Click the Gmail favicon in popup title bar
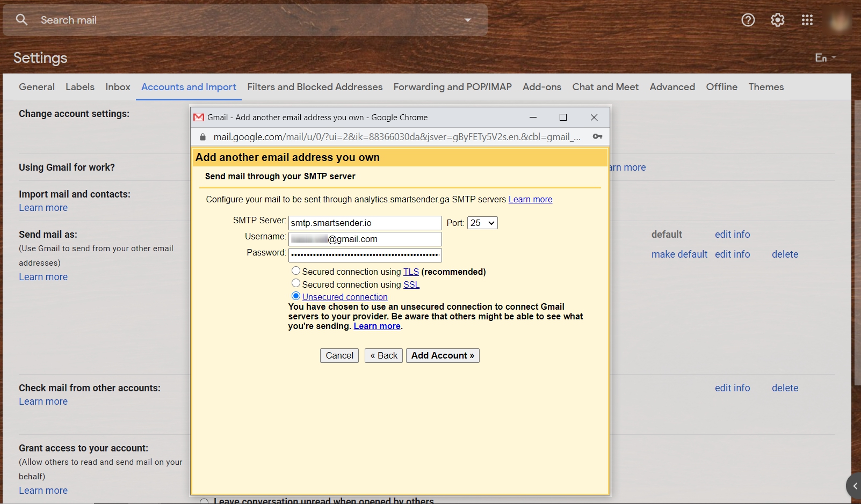The height and width of the screenshot is (504, 861). (x=199, y=117)
